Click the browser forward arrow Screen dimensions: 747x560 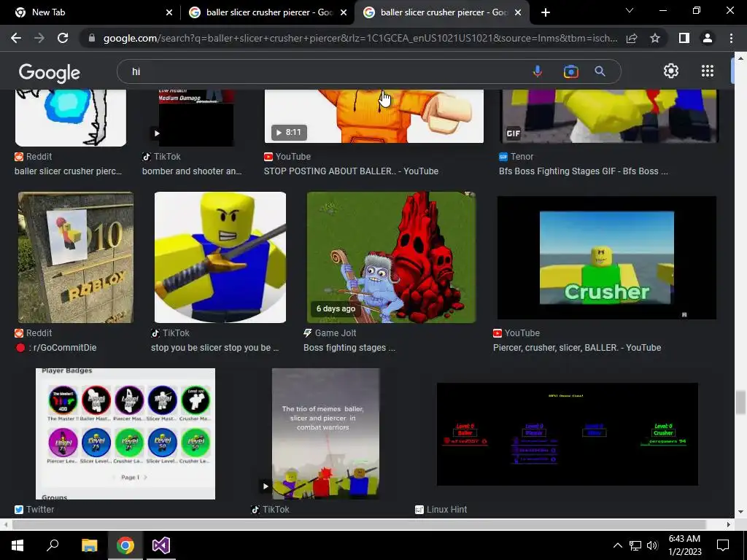[x=39, y=38]
